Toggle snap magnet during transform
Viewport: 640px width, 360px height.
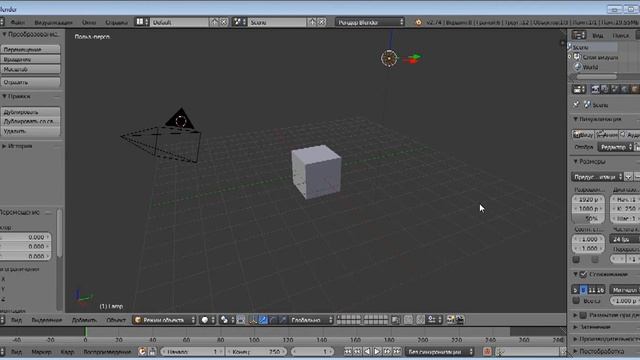click(421, 320)
